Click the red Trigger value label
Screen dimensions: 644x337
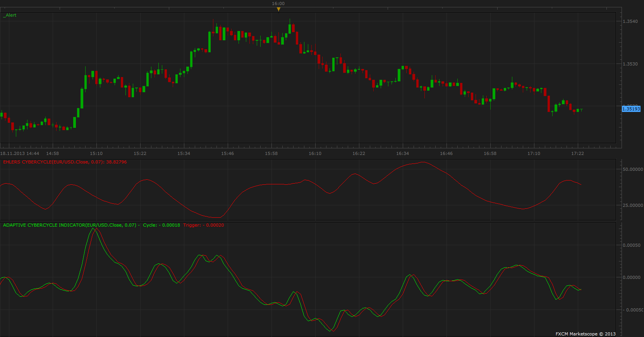coord(204,225)
